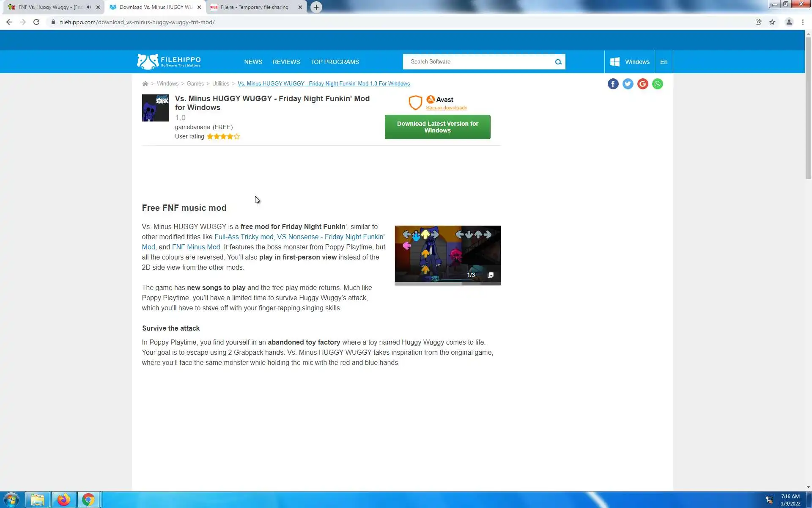Open the Windows platform selector
Image resolution: width=812 pixels, height=508 pixels.
click(x=630, y=62)
